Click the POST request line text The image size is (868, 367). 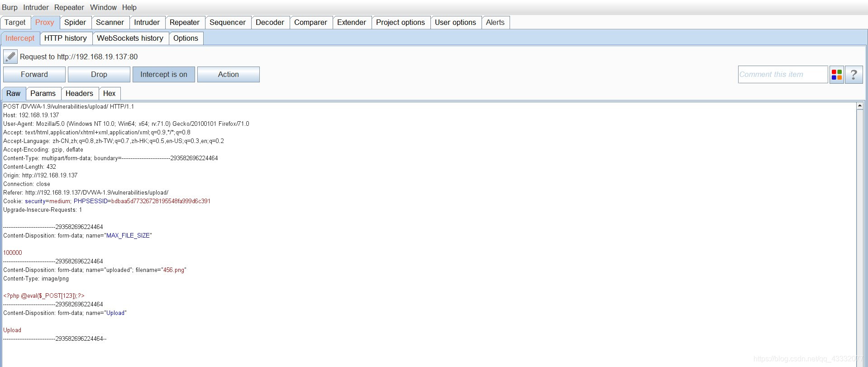coord(69,107)
